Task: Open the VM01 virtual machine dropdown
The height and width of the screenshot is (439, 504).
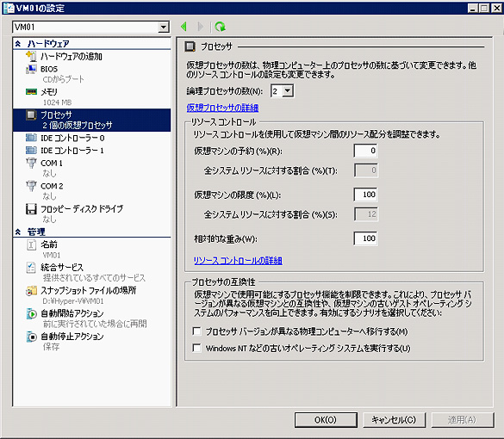Action: coord(164,27)
